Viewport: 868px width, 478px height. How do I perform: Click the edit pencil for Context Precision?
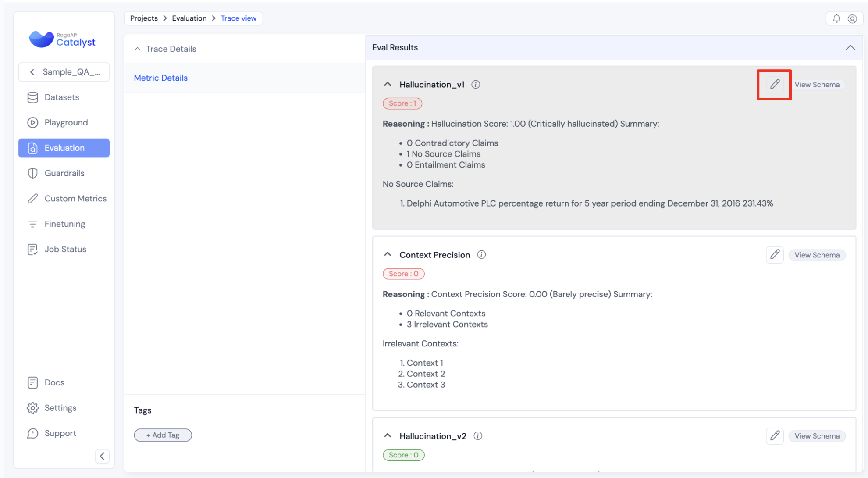(x=774, y=255)
